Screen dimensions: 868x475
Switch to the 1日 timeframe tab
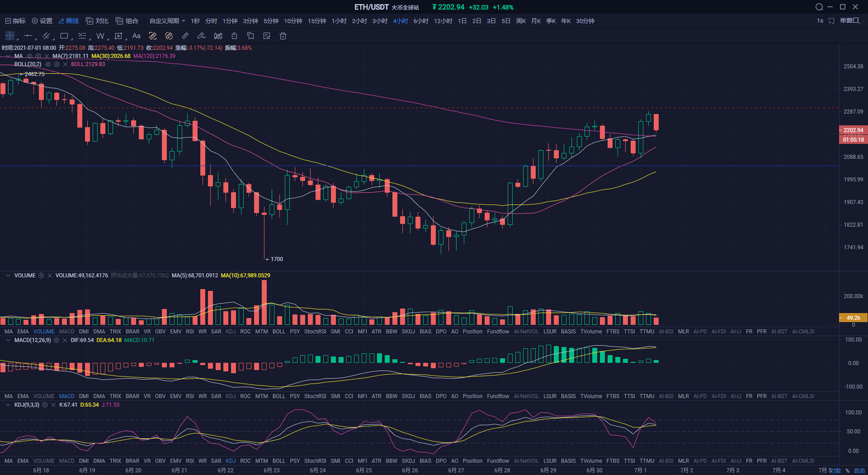tap(462, 21)
